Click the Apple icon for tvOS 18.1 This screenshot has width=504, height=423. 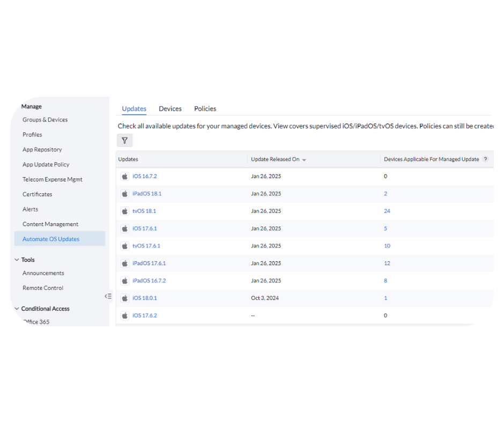pos(125,211)
